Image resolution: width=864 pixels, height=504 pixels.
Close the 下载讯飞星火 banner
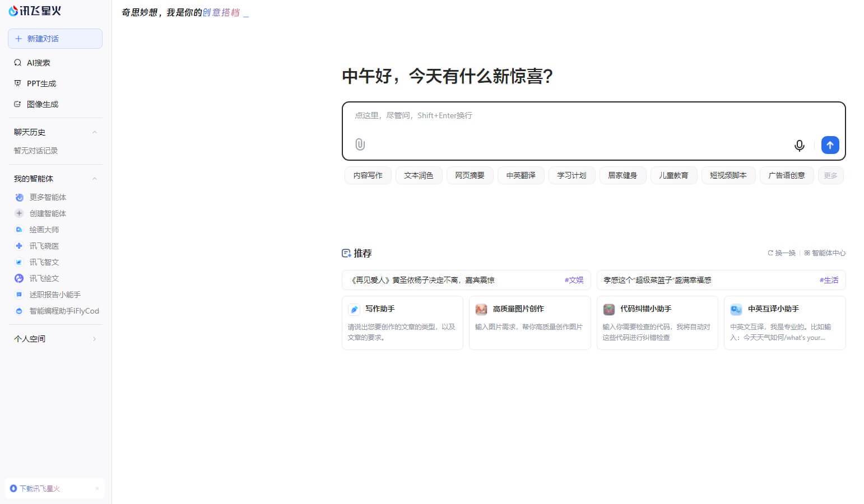coord(97,488)
